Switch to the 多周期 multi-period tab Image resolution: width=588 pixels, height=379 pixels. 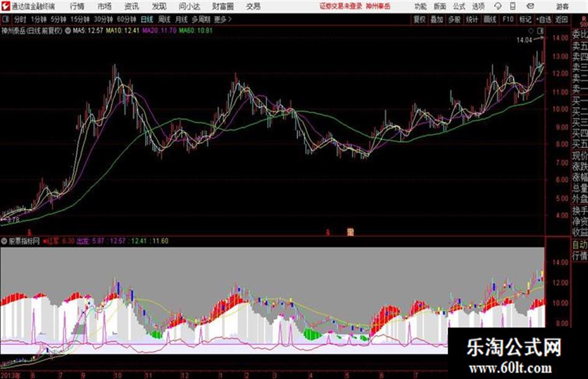click(x=201, y=19)
